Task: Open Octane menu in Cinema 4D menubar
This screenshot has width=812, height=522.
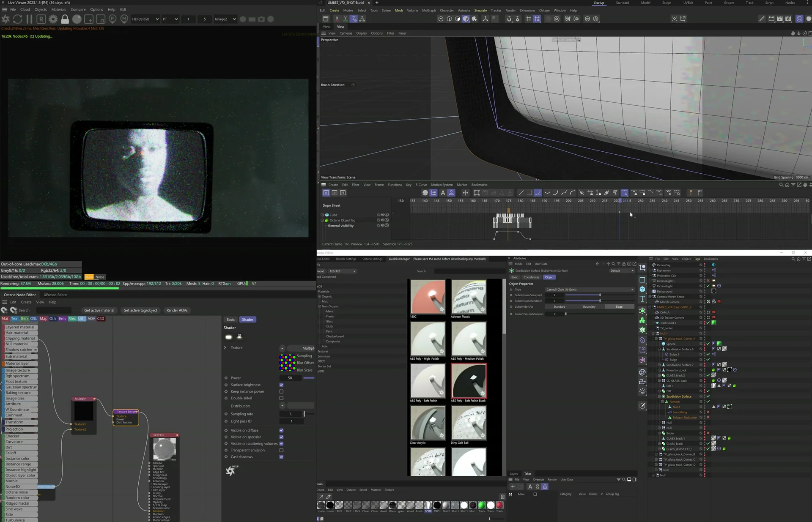Action: pyautogui.click(x=544, y=10)
